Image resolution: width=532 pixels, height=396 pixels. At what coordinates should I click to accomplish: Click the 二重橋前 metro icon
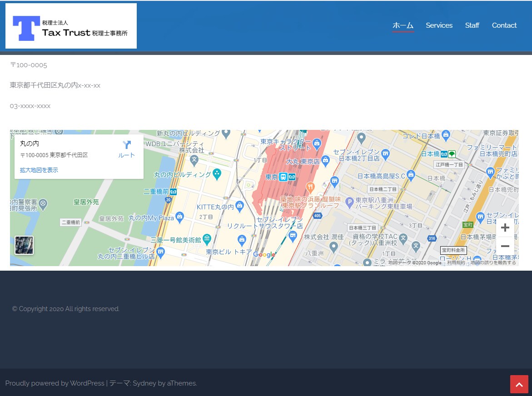pyautogui.click(x=174, y=192)
